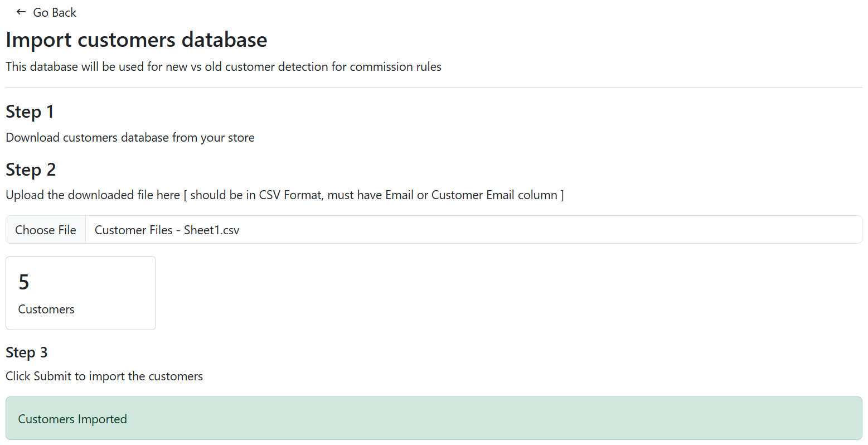
Task: Click the commission rules description text
Action: pyautogui.click(x=223, y=67)
